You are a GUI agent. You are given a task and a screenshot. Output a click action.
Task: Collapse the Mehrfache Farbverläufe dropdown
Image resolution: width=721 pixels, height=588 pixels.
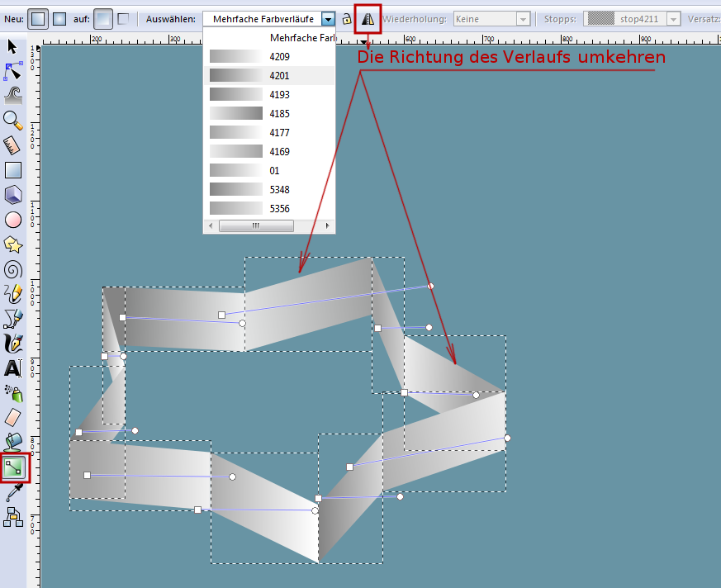(x=329, y=18)
